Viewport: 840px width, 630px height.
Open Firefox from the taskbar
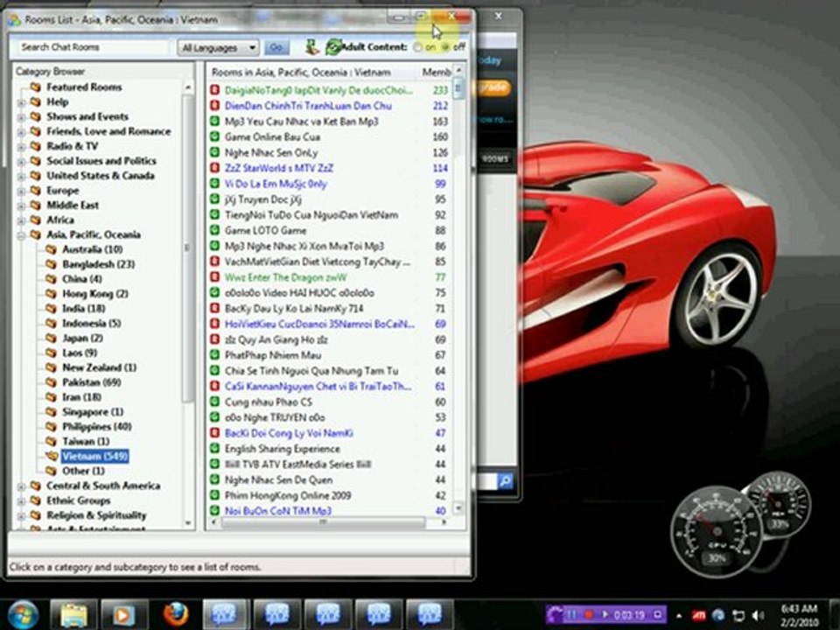pos(175,614)
